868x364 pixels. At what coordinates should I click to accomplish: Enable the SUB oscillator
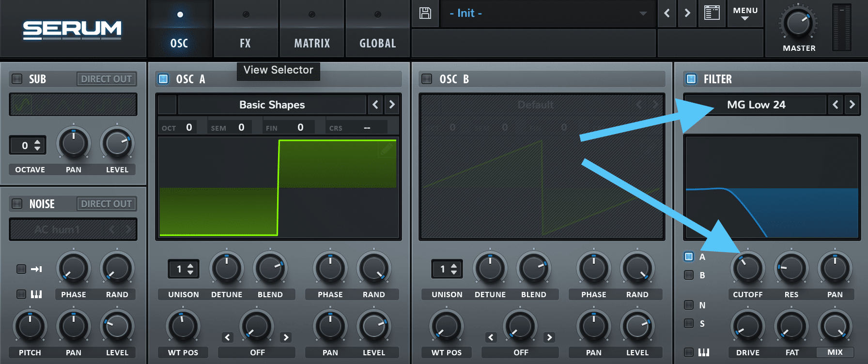click(17, 79)
